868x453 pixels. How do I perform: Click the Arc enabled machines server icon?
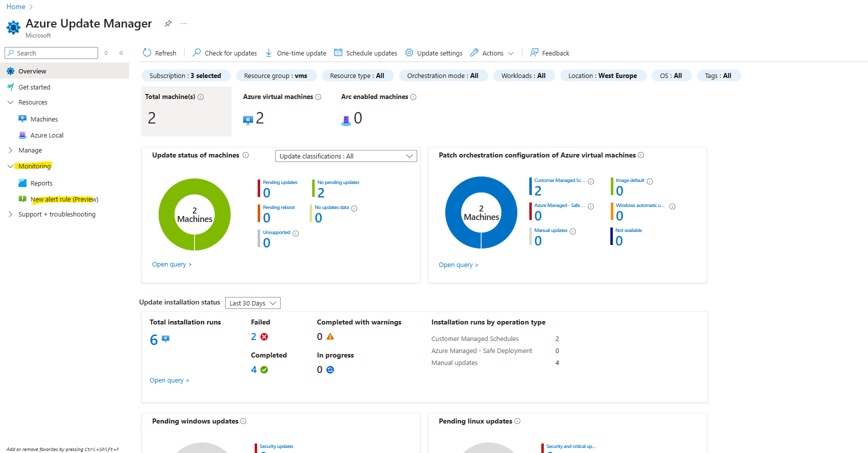coord(346,120)
